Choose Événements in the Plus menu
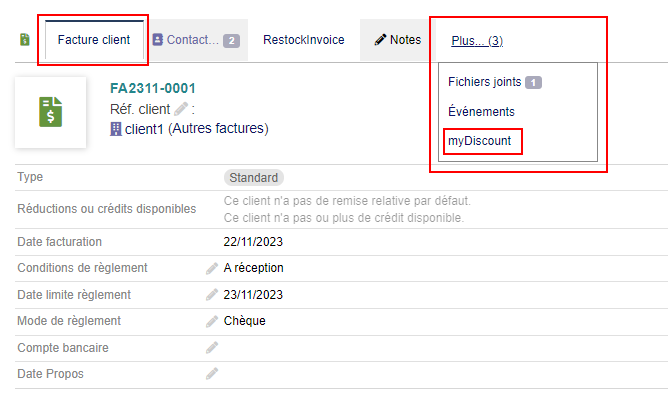 tap(482, 111)
